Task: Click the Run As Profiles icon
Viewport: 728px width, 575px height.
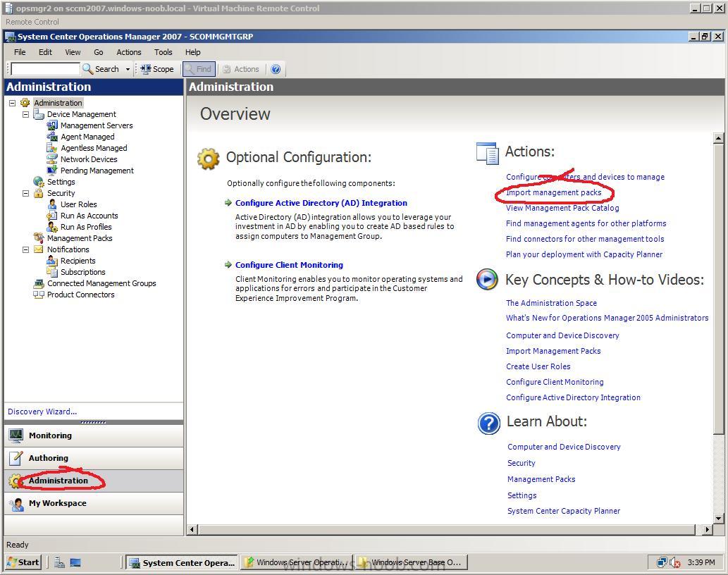Action: click(52, 227)
